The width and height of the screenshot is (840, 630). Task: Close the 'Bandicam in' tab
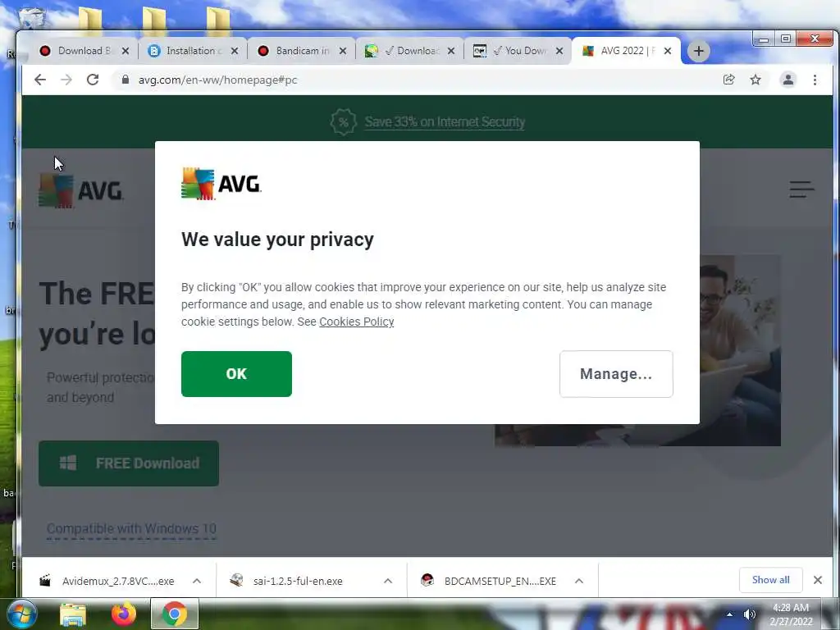point(343,51)
